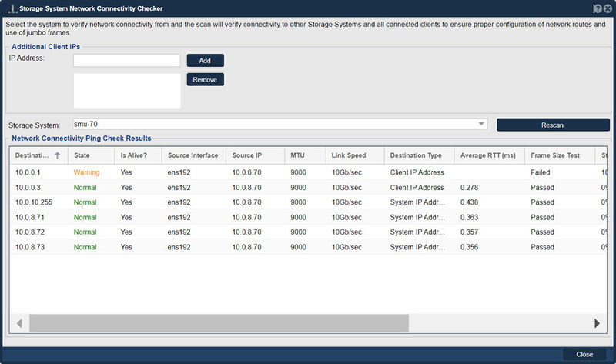The width and height of the screenshot is (616, 364).
Task: Click the scroll right arrow
Action: pyautogui.click(x=597, y=323)
